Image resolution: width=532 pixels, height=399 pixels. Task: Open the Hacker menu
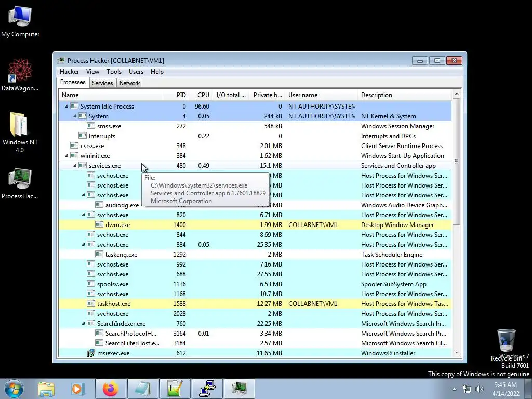click(x=69, y=72)
